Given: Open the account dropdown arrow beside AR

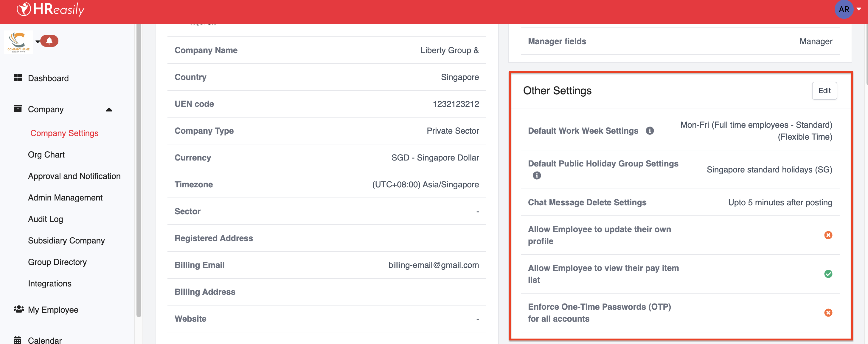Looking at the screenshot, I should click(x=858, y=9).
